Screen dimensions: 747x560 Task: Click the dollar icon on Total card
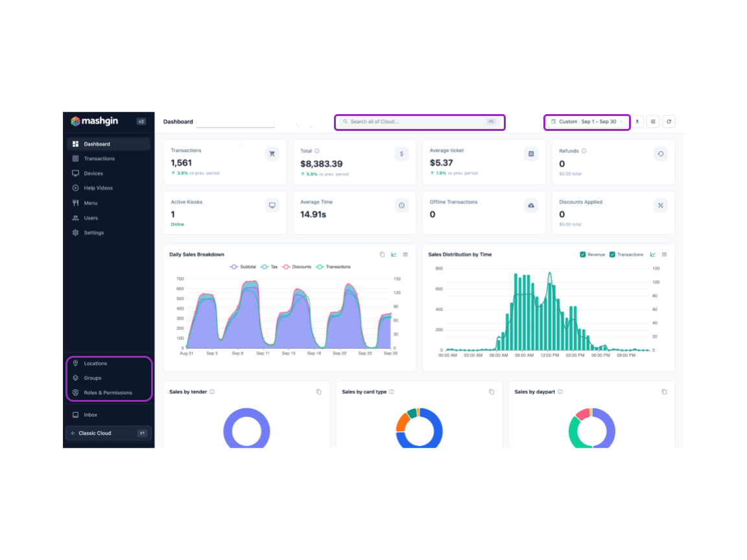(401, 154)
